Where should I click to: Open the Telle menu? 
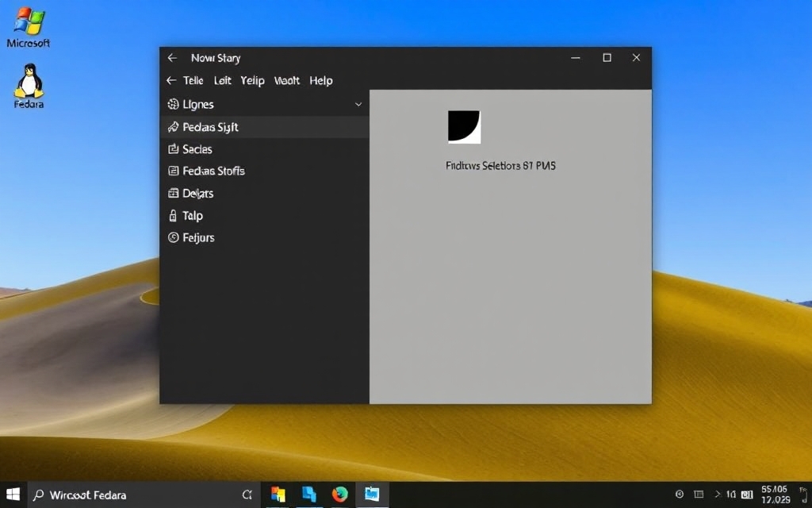(x=193, y=80)
